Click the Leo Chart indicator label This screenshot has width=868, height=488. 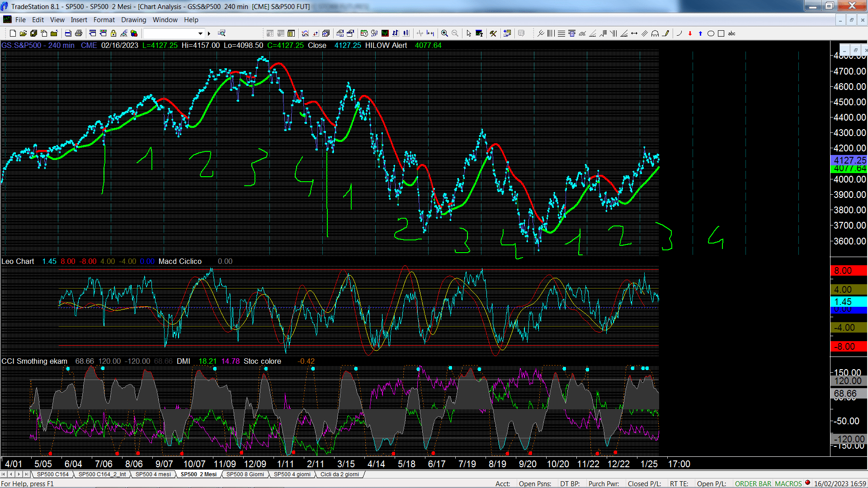coord(18,261)
